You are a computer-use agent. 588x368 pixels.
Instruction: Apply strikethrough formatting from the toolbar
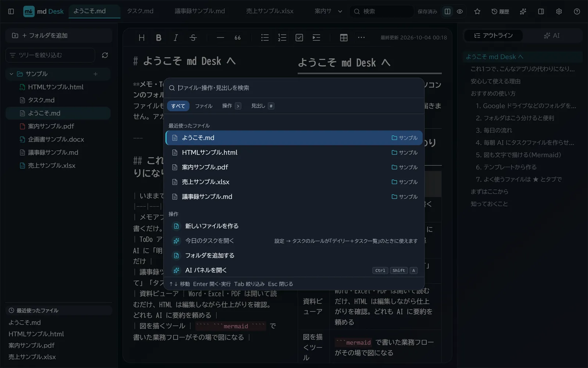[x=193, y=38]
